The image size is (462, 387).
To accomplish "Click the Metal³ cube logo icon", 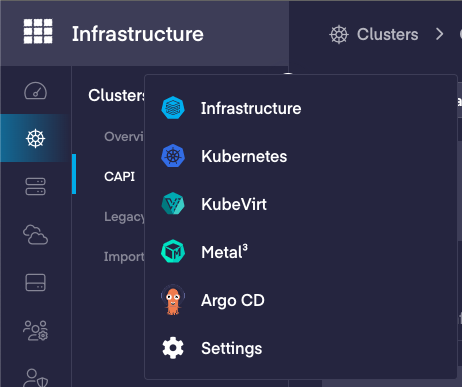I will pyautogui.click(x=173, y=252).
